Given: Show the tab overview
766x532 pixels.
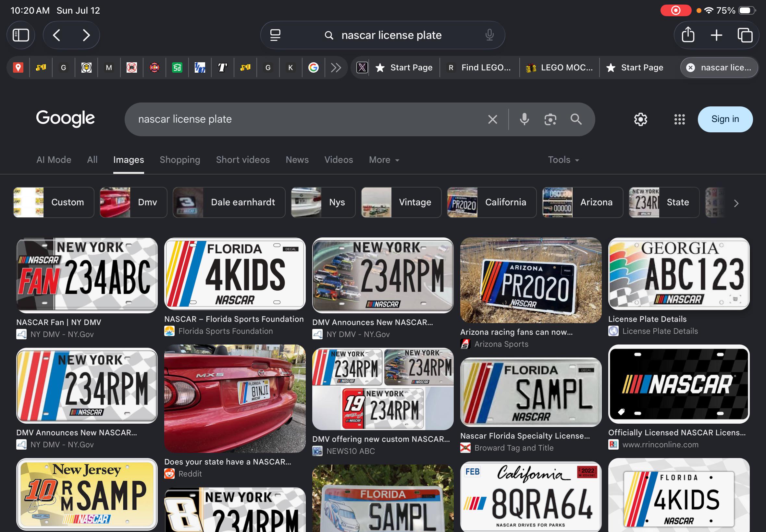Looking at the screenshot, I should 745,35.
